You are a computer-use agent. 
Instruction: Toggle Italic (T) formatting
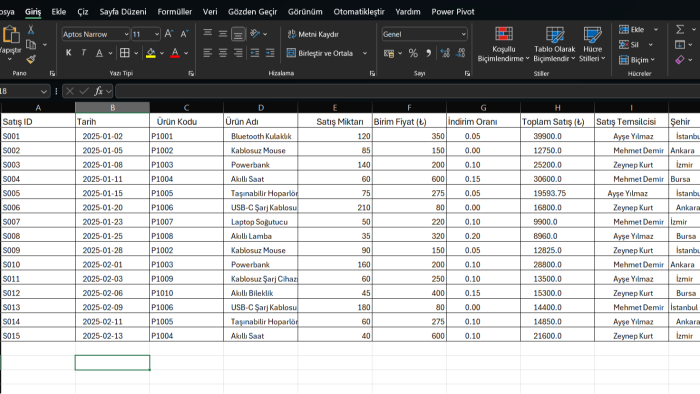[83, 53]
